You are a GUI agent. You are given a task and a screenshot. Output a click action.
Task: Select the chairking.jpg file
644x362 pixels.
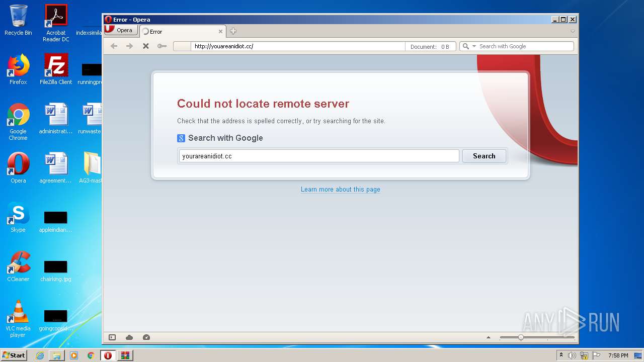[56, 270]
